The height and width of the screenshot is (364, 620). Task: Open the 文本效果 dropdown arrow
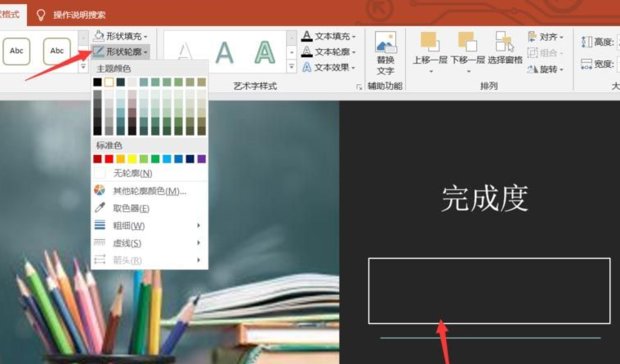[353, 68]
